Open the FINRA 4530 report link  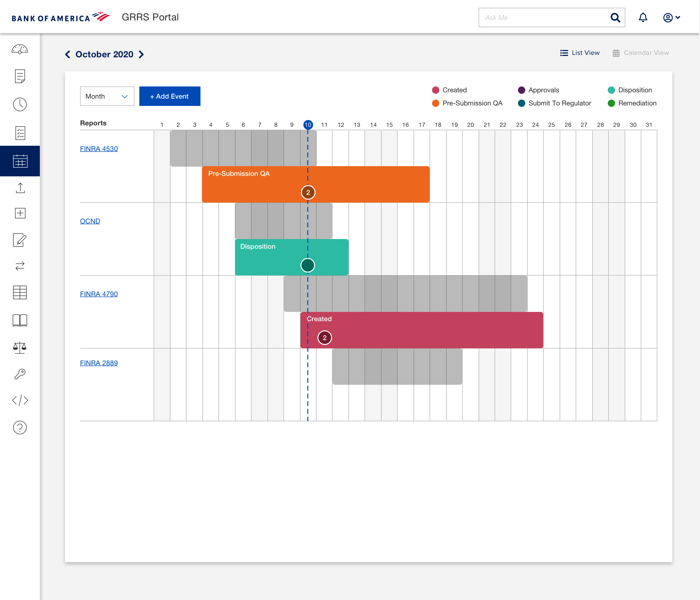click(x=99, y=149)
